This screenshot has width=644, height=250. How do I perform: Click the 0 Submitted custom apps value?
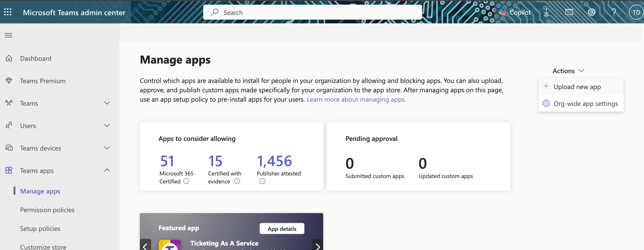click(350, 163)
